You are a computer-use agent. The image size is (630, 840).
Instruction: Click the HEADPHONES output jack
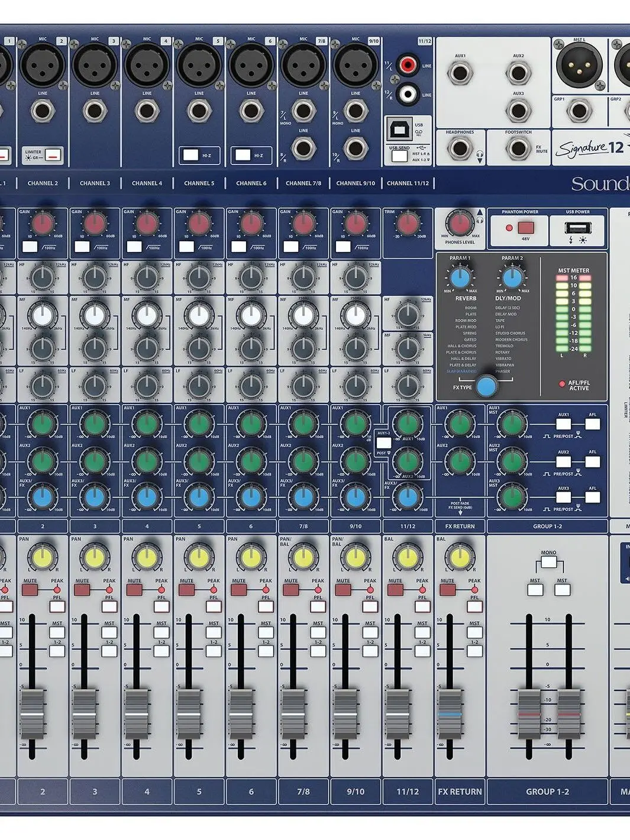point(460,148)
